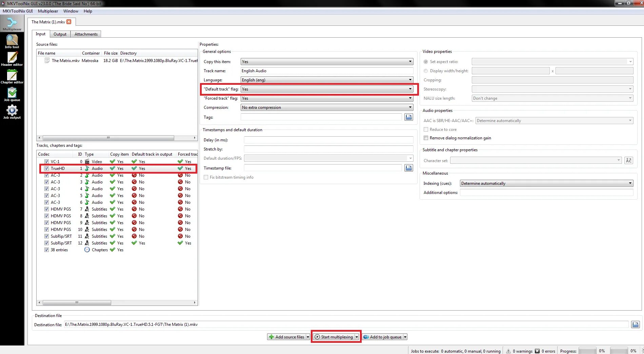Click the video film icon of VC-1 track
The width and height of the screenshot is (644, 354).
[x=87, y=161]
